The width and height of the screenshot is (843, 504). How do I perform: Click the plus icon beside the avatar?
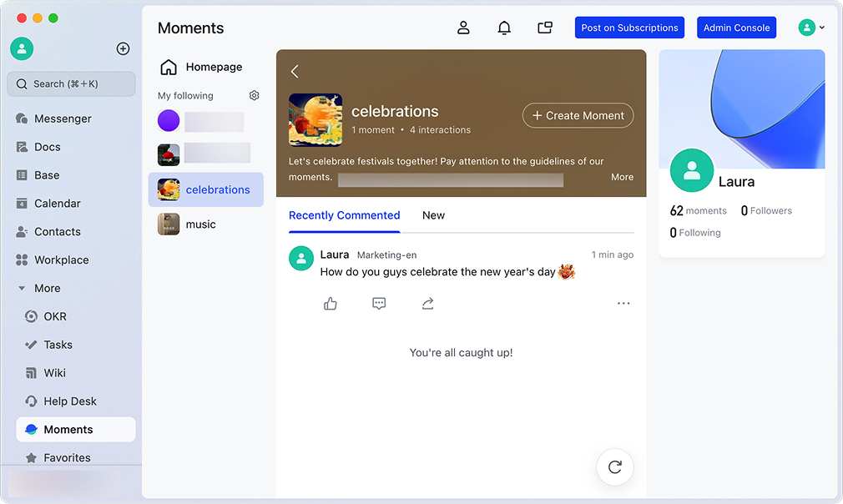point(123,48)
